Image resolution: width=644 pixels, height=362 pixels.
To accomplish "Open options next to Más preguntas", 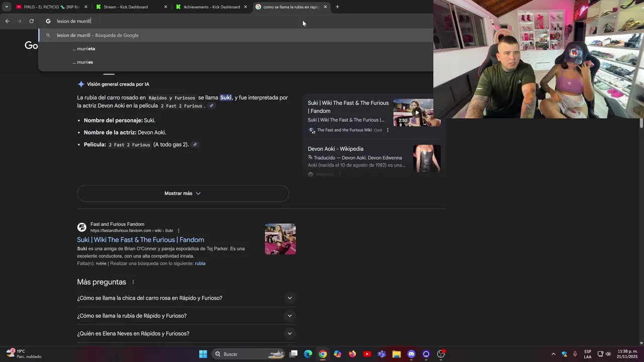I will (133, 282).
